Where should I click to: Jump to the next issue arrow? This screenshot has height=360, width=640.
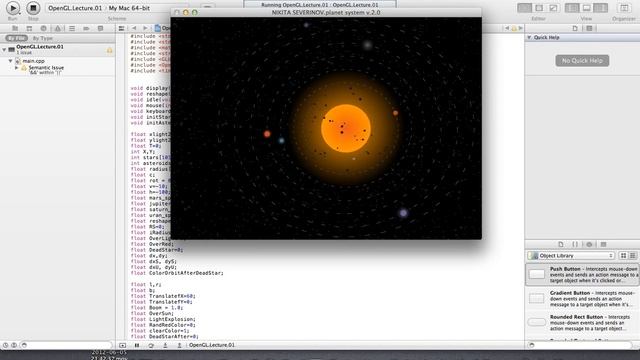[x=520, y=28]
